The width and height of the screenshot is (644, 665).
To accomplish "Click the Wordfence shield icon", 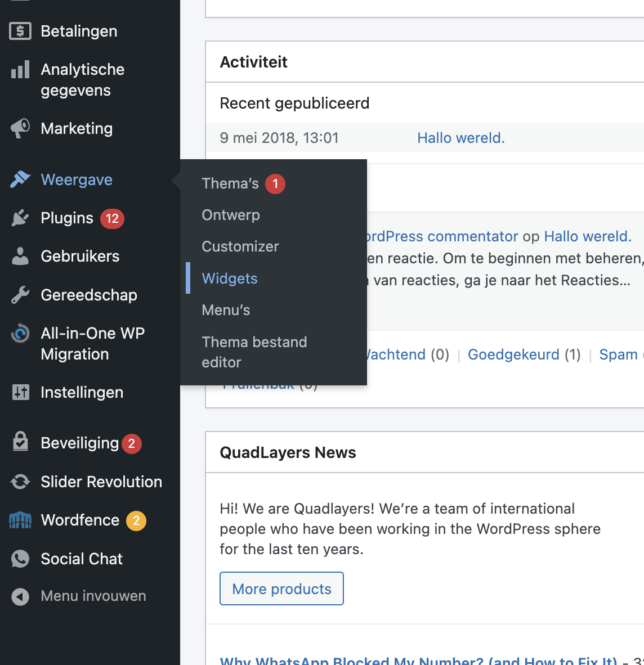I will 20,520.
